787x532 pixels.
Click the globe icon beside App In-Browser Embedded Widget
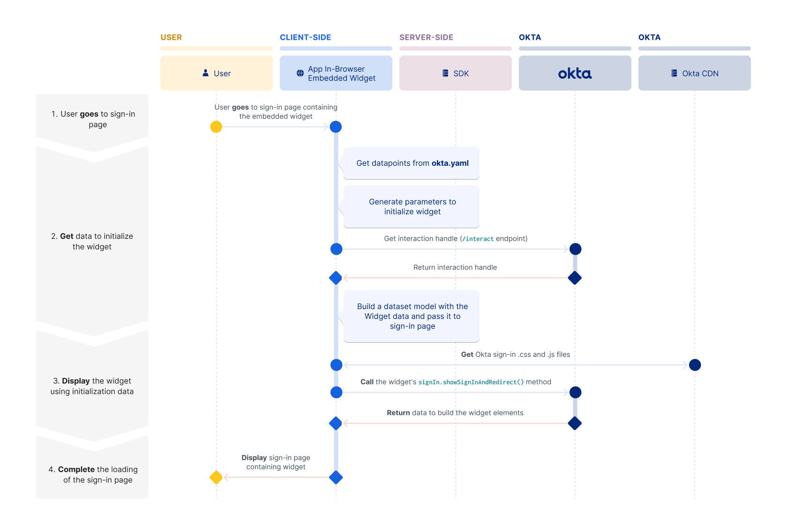pyautogui.click(x=300, y=73)
